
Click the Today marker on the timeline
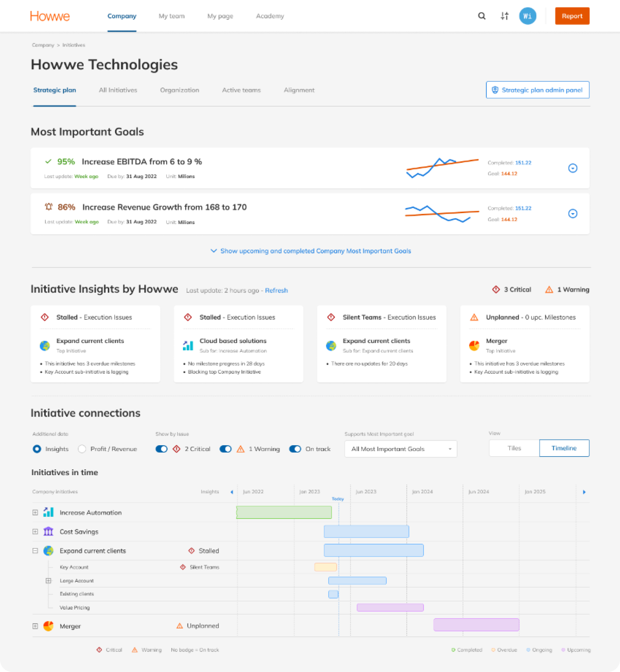tap(338, 499)
